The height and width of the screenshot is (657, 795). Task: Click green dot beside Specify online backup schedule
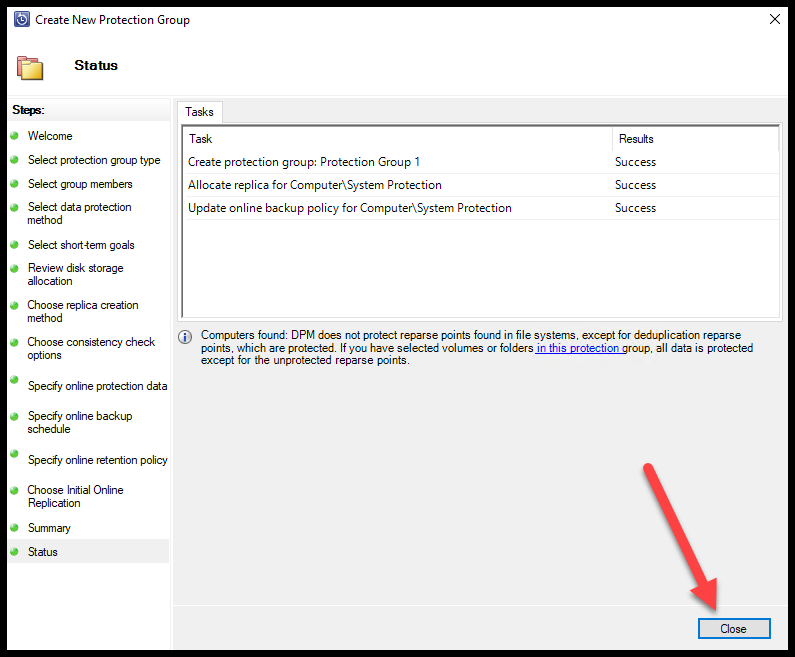pos(14,416)
